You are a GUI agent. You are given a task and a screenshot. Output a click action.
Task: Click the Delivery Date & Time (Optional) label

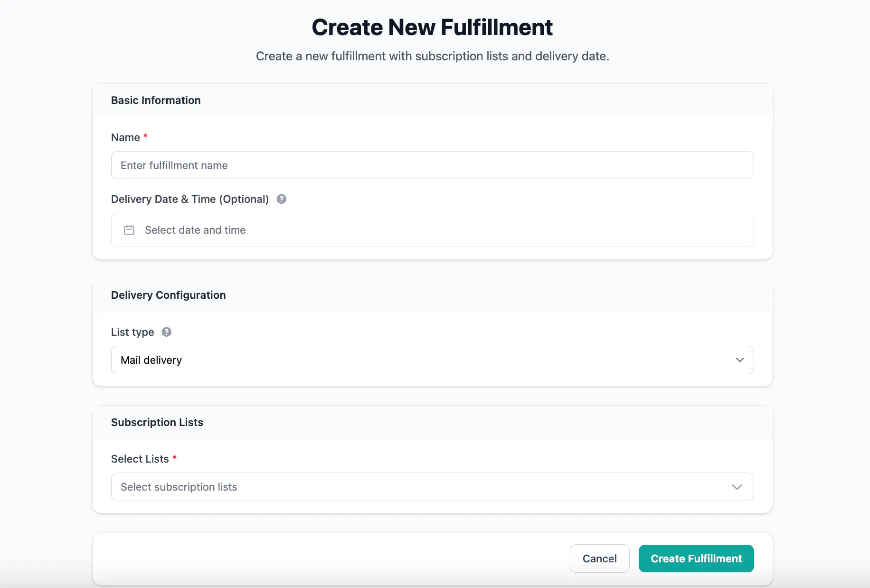click(190, 199)
